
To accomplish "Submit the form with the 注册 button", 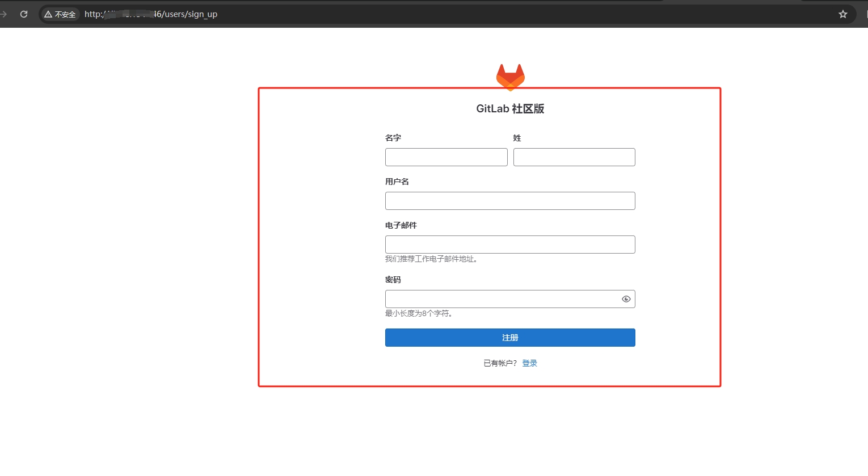I will pos(510,338).
